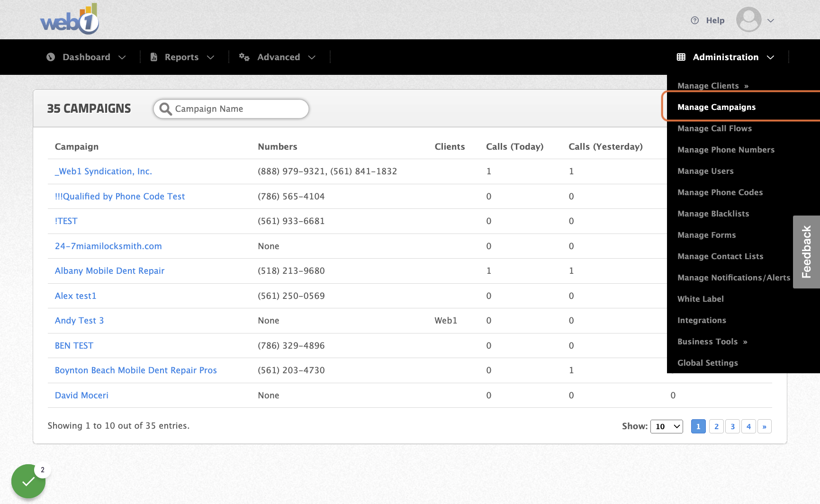Image resolution: width=820 pixels, height=504 pixels.
Task: Open the David Moceri campaign
Action: click(x=81, y=396)
